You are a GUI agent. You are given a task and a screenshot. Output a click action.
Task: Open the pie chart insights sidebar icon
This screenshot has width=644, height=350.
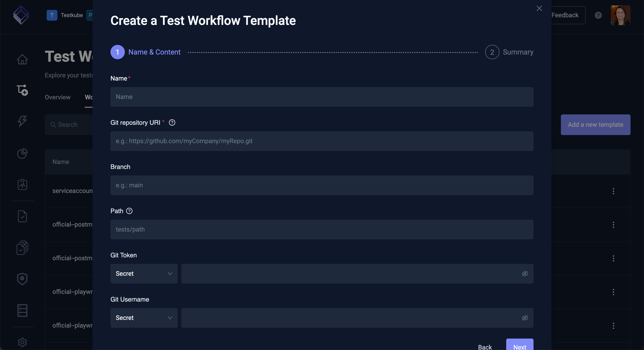pos(22,153)
